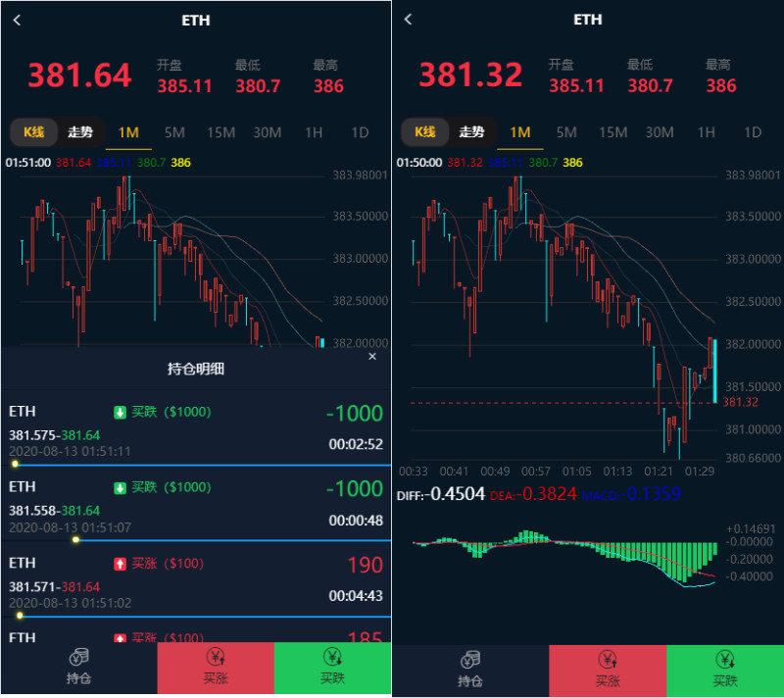The width and height of the screenshot is (784, 698).
Task: Tap 买跌 buy-down button on left screen
Action: point(332,668)
